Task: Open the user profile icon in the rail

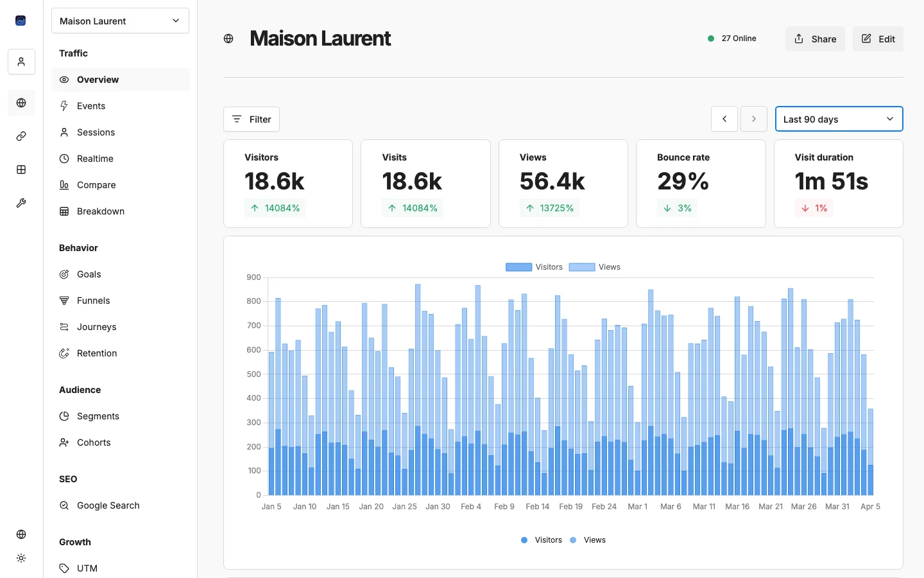Action: coord(21,62)
